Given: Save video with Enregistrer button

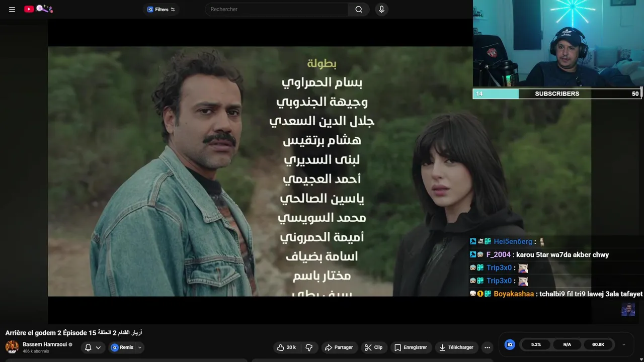Looking at the screenshot, I should 411,347.
